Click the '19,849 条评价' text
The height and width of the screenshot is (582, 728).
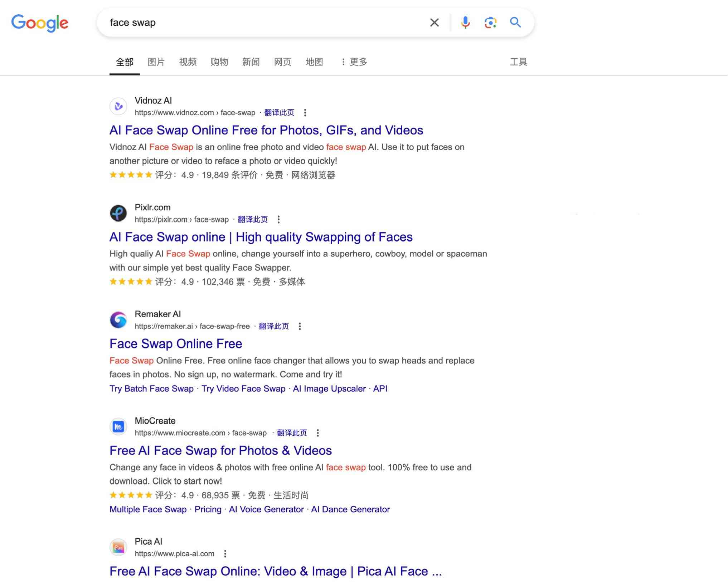point(229,175)
